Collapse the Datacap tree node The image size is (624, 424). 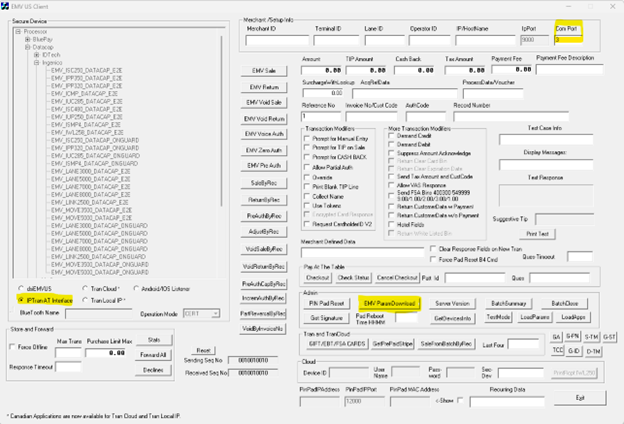pyautogui.click(x=27, y=47)
